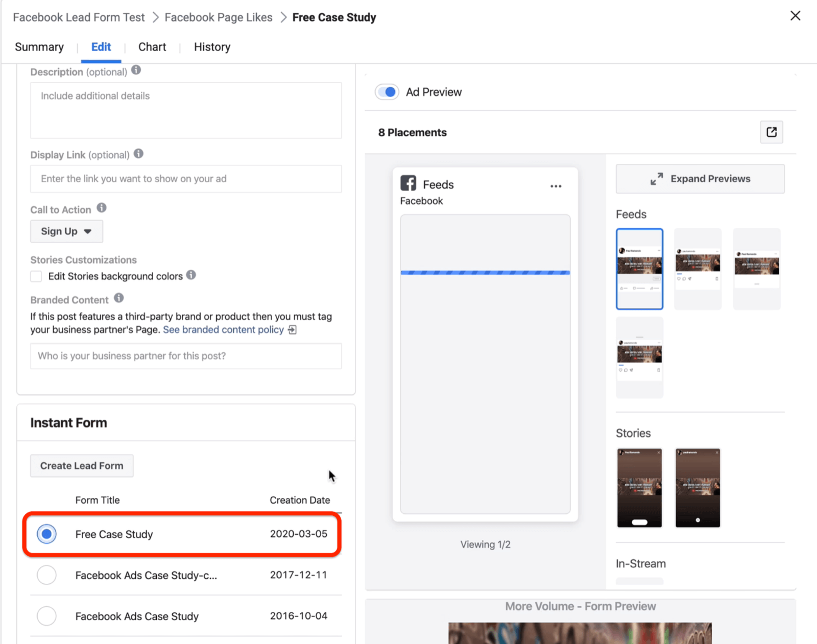Select the first Feeds preview thumbnail
The height and width of the screenshot is (644, 817).
tap(639, 269)
